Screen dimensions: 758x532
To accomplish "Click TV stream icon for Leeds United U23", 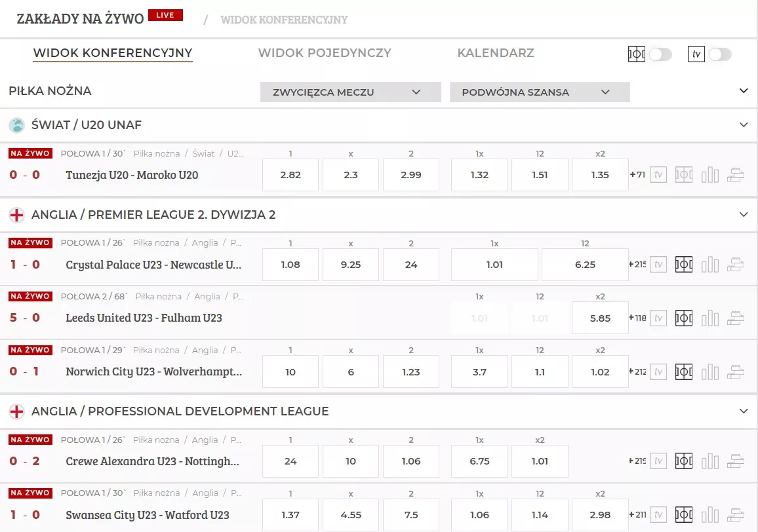I will tap(658, 318).
